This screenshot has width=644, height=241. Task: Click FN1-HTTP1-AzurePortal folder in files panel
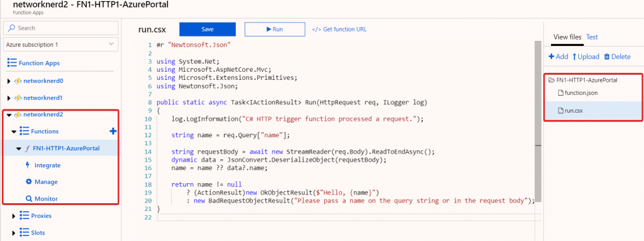point(587,80)
